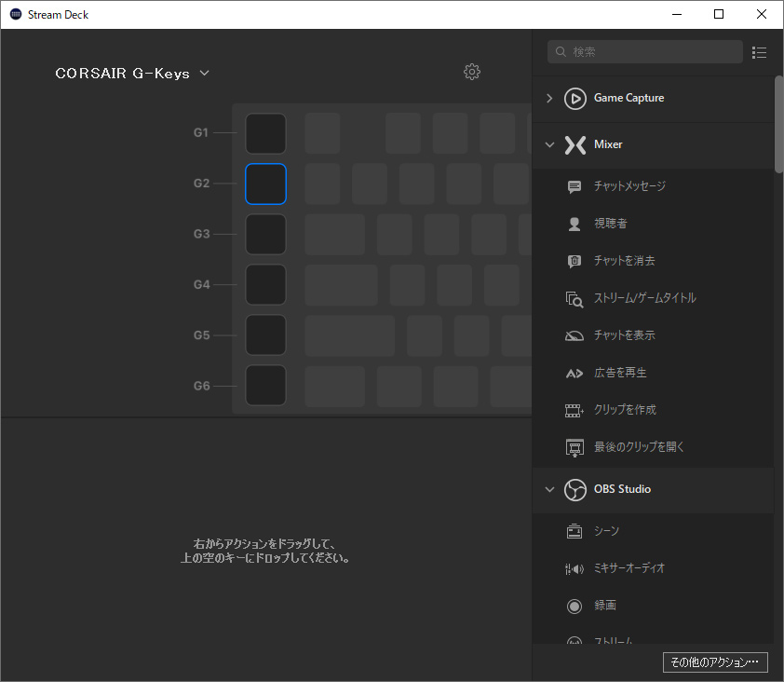Image resolution: width=784 pixels, height=682 pixels.
Task: Click the 最後のクリップを開く action label
Action: [639, 447]
